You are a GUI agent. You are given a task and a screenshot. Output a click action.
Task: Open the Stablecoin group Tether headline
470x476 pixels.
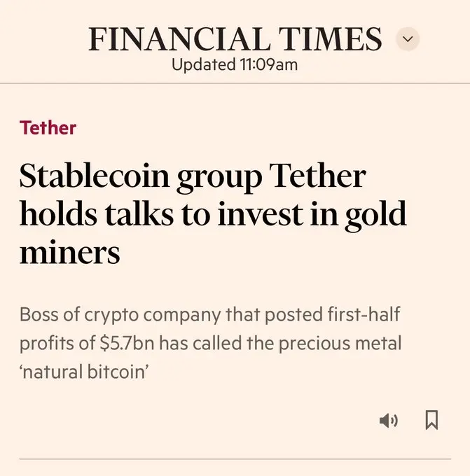(x=213, y=213)
